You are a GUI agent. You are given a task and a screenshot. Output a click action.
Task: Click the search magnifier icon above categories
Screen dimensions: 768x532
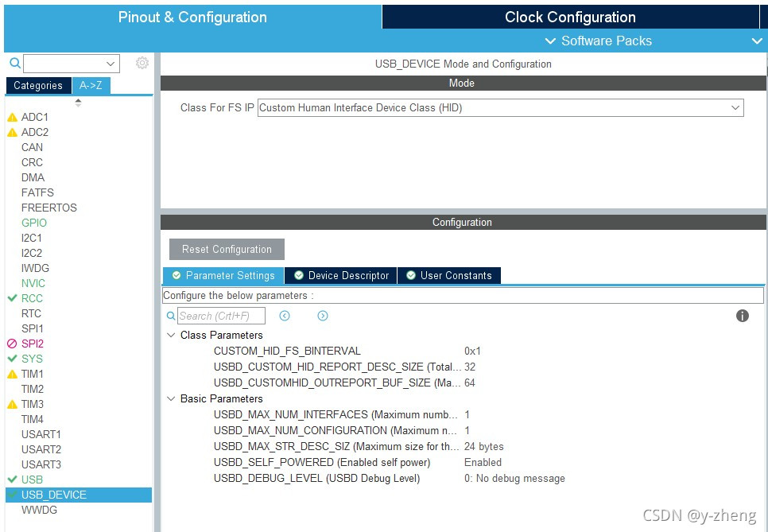(x=15, y=63)
